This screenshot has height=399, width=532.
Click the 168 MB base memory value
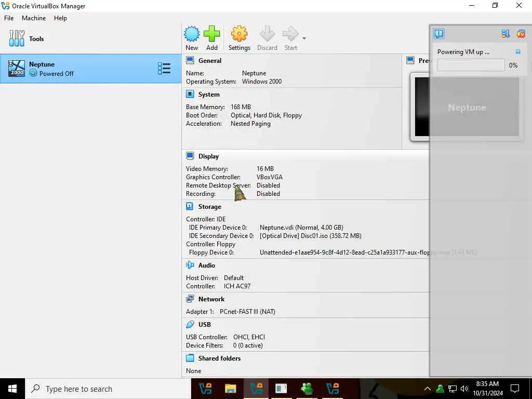point(241,107)
